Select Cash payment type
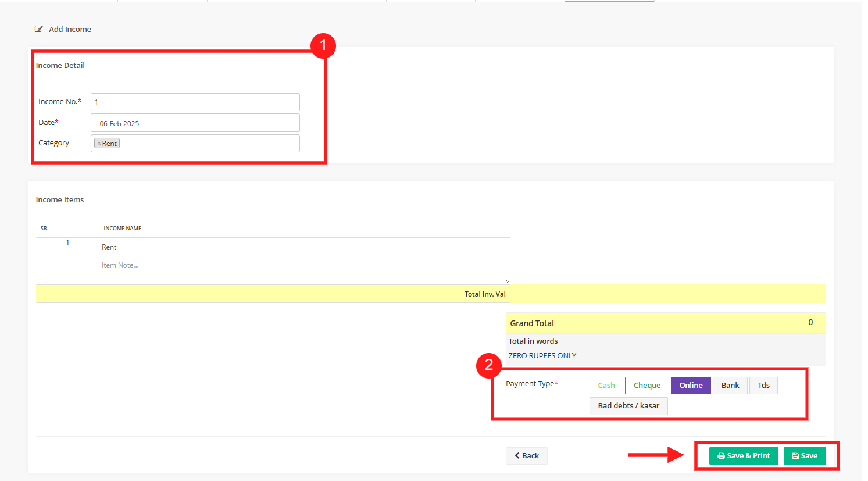This screenshot has height=481, width=868. 606,386
